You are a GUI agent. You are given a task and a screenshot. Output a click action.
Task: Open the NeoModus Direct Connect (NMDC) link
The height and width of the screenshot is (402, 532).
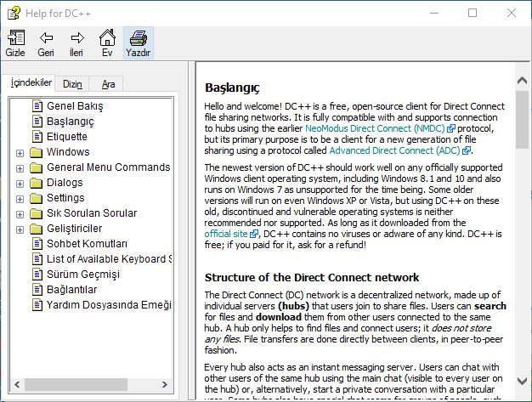(x=375, y=128)
